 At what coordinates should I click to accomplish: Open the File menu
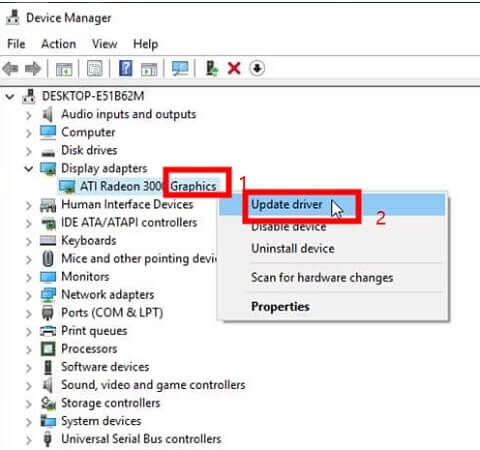(16, 44)
